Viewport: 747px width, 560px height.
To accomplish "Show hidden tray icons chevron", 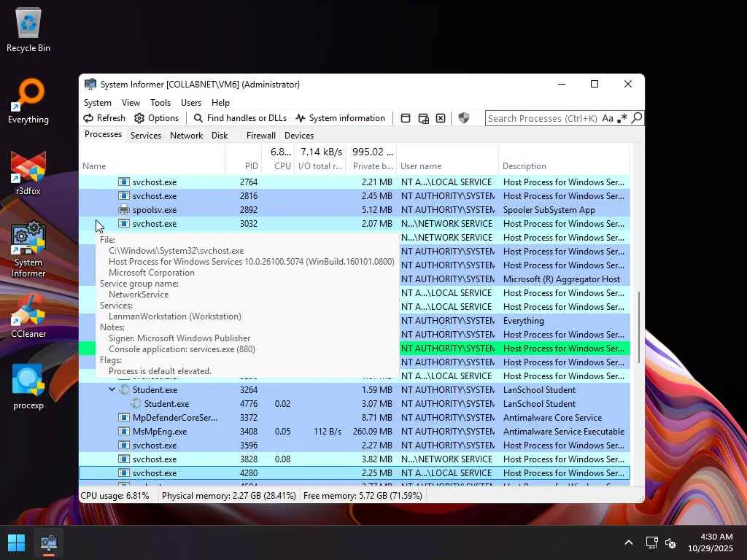I will [x=629, y=542].
